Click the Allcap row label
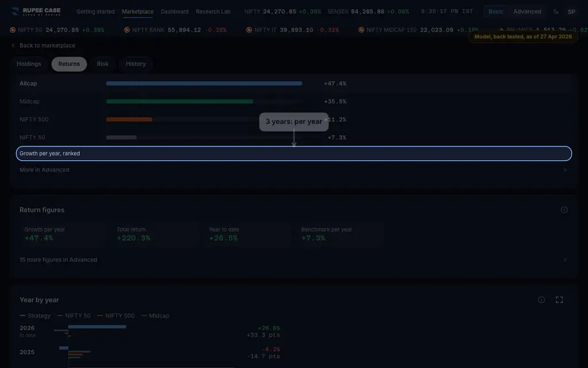Image resolution: width=588 pixels, height=368 pixels. click(x=28, y=83)
